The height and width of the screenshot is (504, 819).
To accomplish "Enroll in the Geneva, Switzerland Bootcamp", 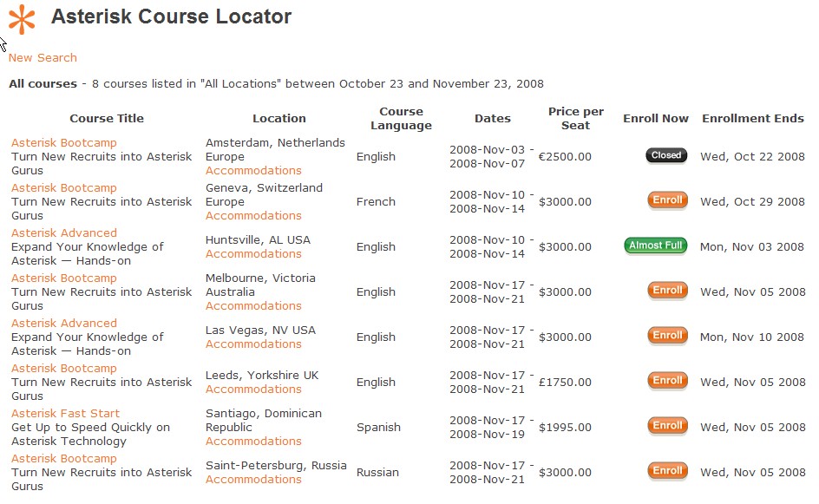I will point(667,200).
